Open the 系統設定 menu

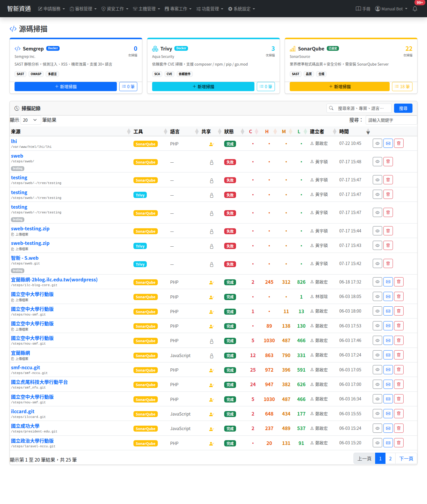point(241,9)
